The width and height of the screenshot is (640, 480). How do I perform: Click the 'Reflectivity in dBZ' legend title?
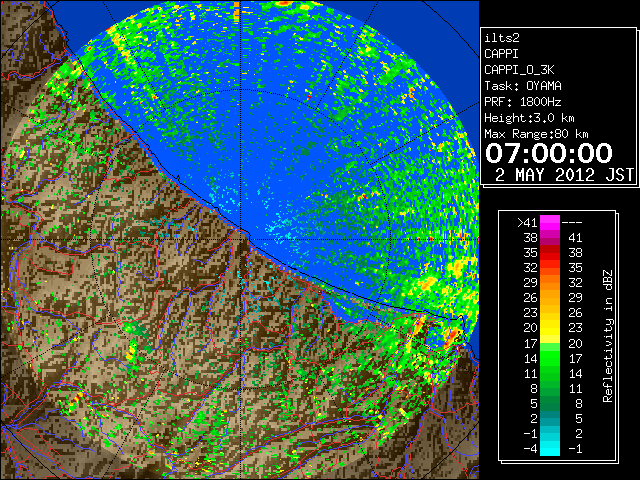pyautogui.click(x=607, y=336)
